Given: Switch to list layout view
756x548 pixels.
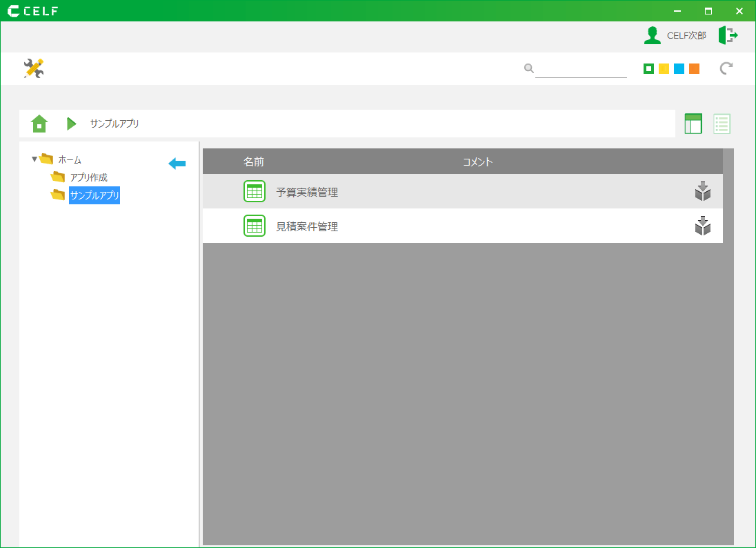Looking at the screenshot, I should click(x=722, y=124).
